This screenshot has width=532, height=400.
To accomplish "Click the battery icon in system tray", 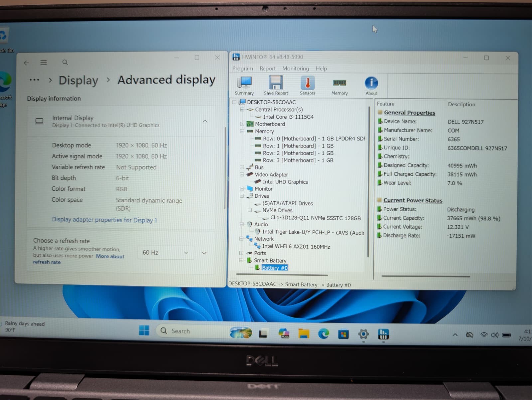I will coord(506,335).
